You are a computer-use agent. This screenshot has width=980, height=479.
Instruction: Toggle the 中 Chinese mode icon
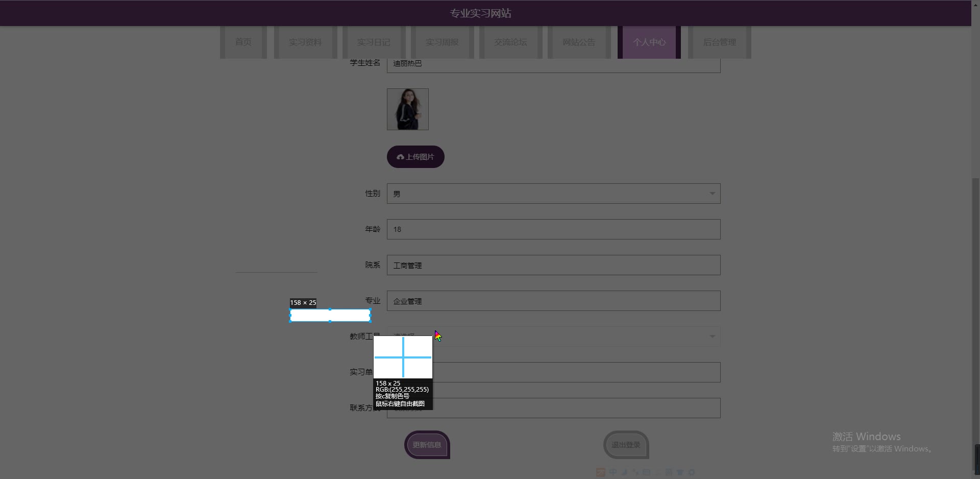(613, 472)
